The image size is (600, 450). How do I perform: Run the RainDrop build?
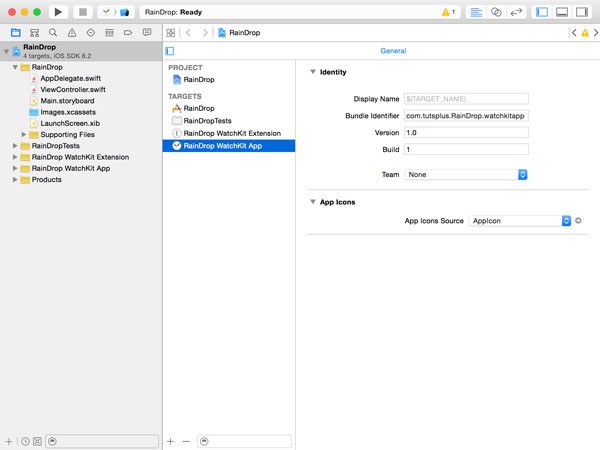click(58, 12)
